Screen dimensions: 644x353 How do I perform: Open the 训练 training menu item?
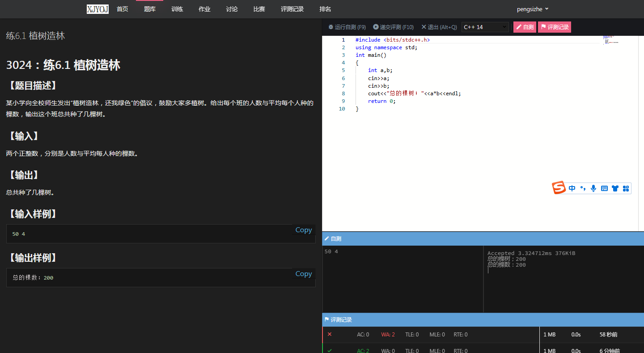[177, 9]
